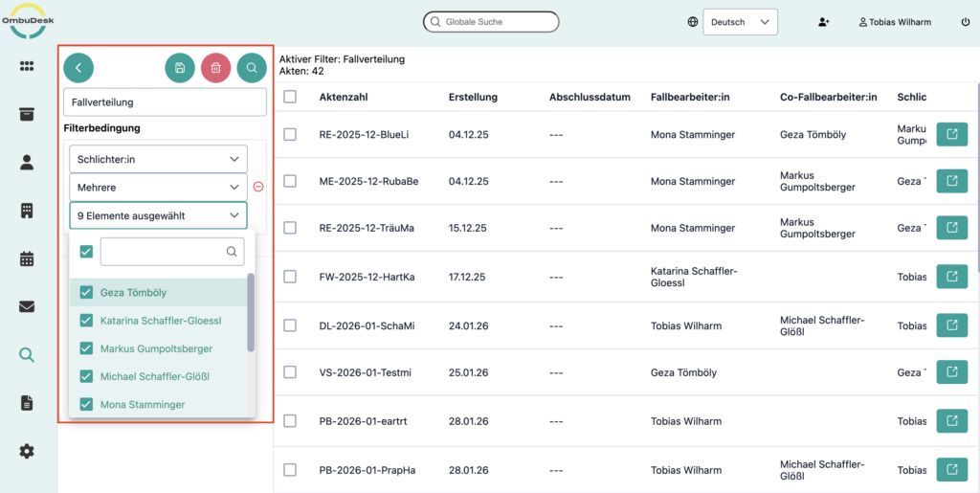
Task: Open settings gear in the left sidebar
Action: [27, 451]
